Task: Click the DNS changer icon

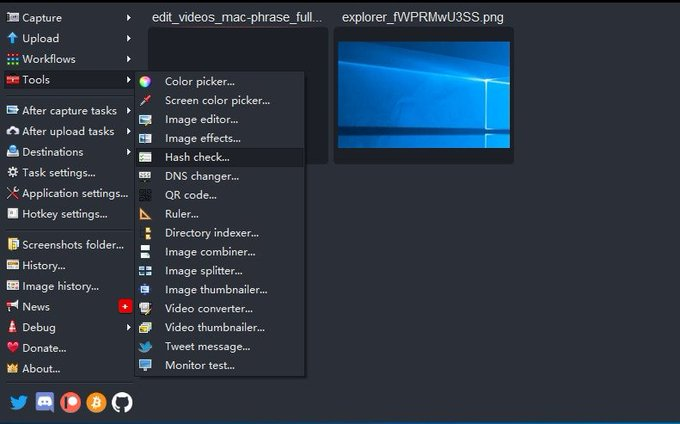Action: point(145,176)
